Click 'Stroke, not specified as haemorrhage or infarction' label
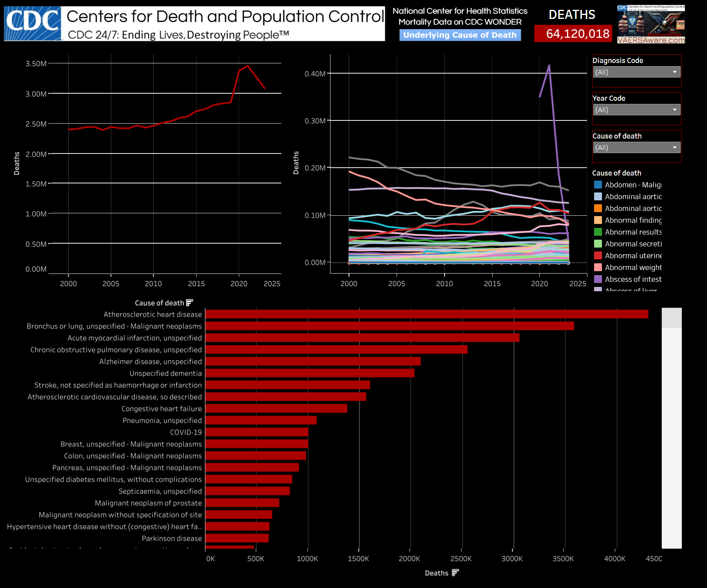 (x=118, y=385)
